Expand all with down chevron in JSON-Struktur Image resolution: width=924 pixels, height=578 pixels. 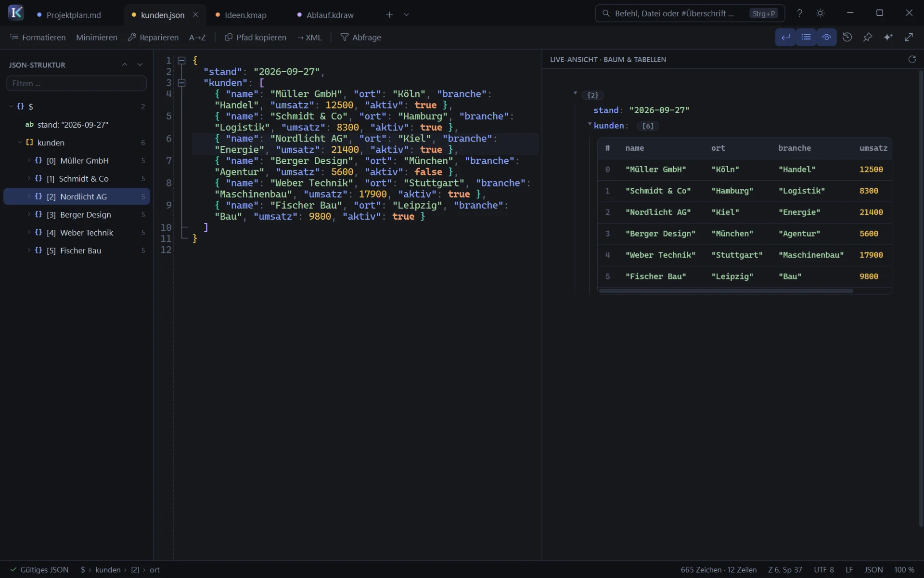click(x=140, y=65)
